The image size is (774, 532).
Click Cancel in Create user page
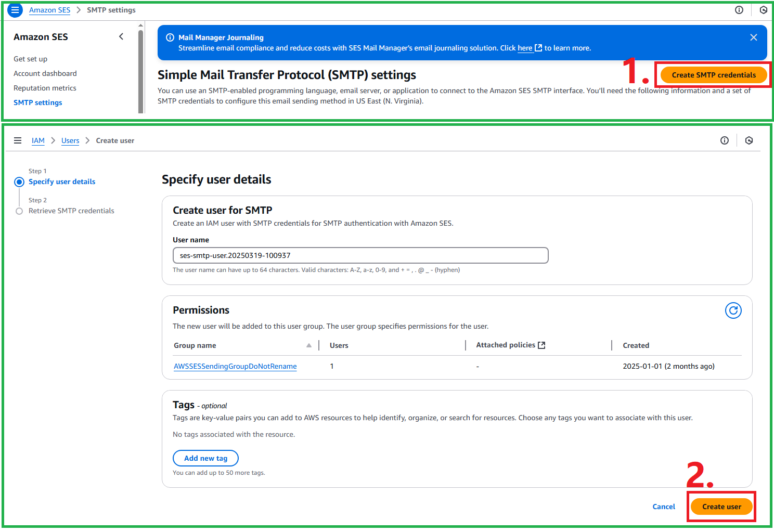[x=664, y=507]
